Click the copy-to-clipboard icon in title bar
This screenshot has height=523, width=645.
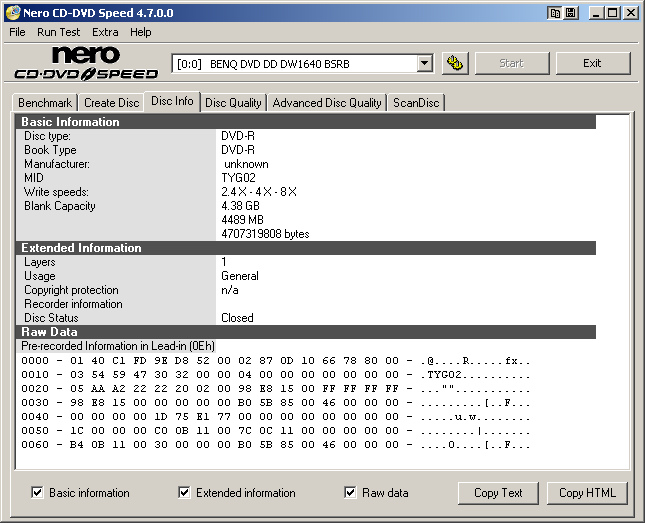(555, 13)
